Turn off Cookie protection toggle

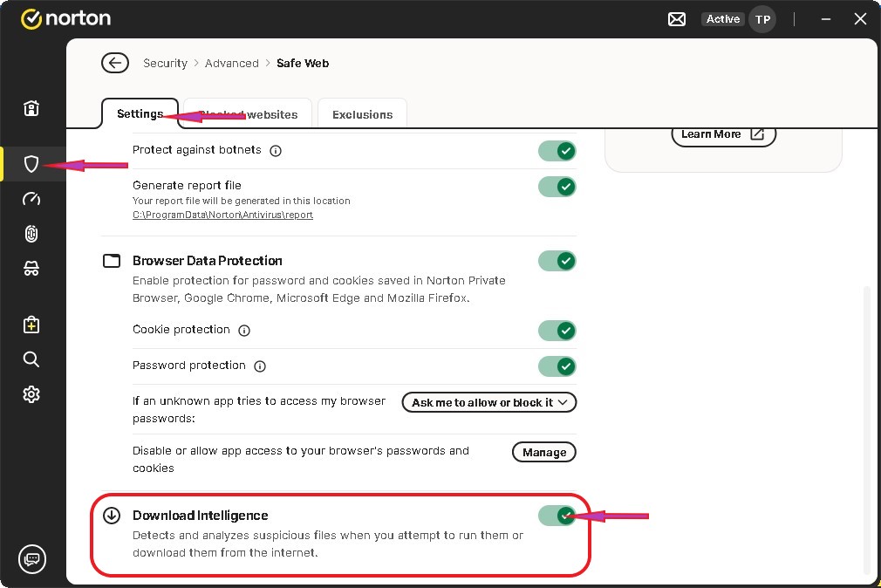[x=557, y=331]
